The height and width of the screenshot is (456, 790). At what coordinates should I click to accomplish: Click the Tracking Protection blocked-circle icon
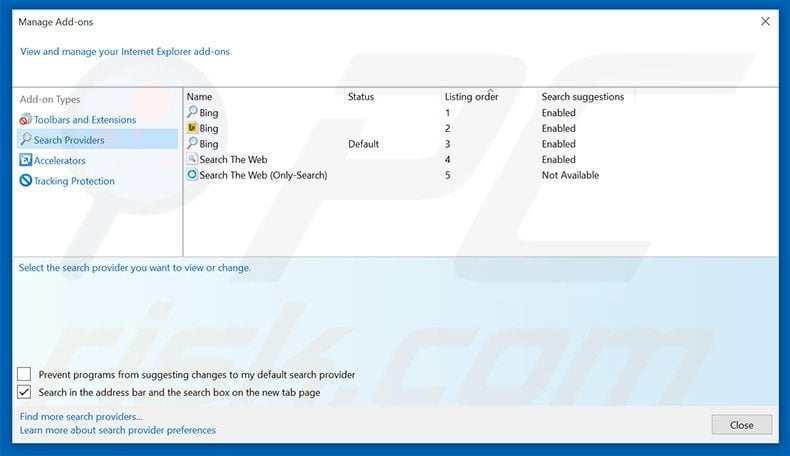click(x=25, y=180)
